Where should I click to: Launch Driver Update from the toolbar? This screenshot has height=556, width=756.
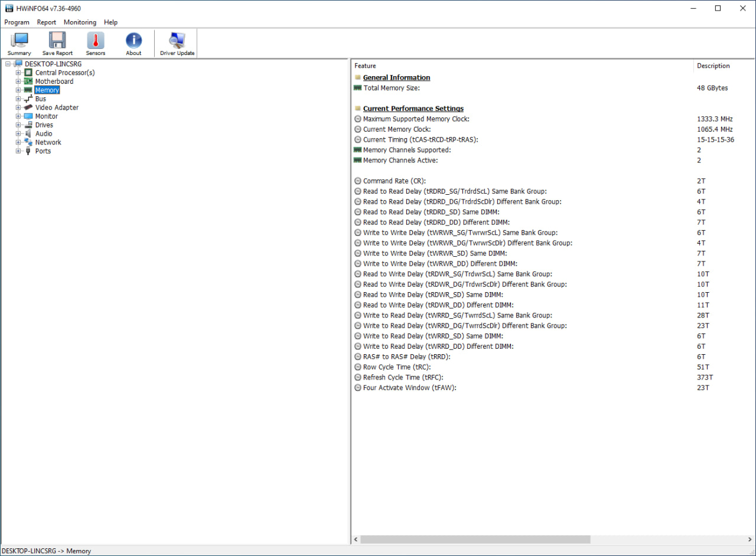pyautogui.click(x=177, y=40)
